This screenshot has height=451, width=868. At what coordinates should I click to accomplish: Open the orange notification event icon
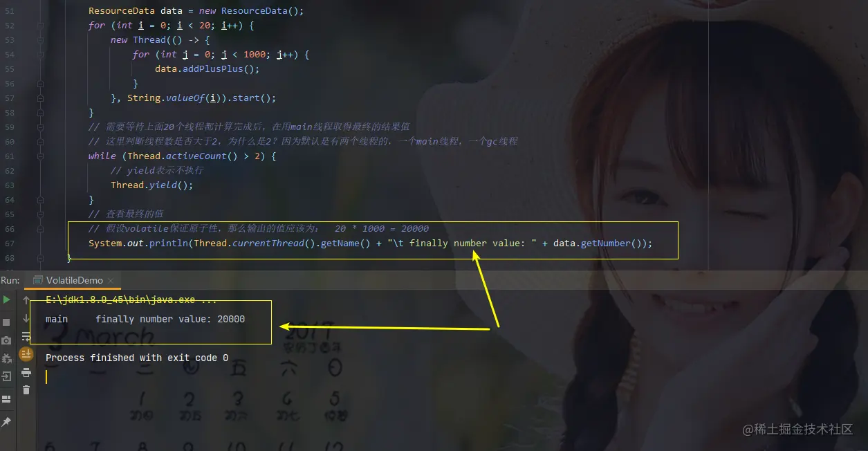pos(26,353)
